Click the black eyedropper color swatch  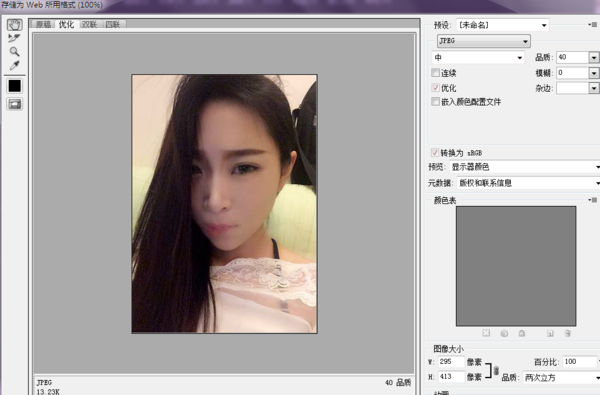pyautogui.click(x=15, y=86)
